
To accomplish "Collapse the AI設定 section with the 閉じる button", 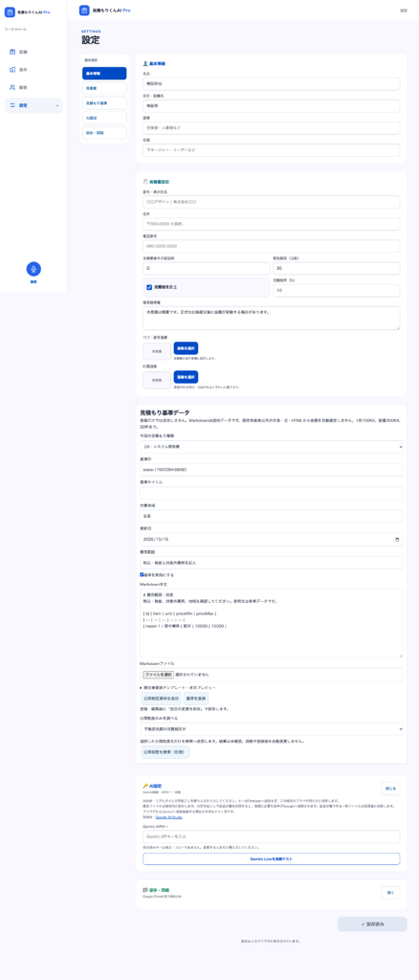I will pos(390,789).
